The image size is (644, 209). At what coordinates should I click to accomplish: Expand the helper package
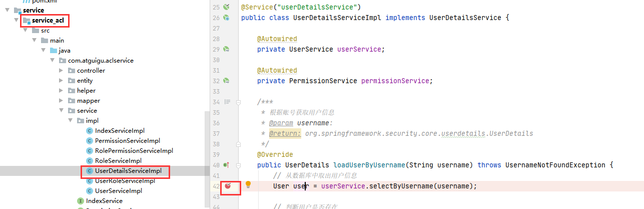(x=62, y=90)
